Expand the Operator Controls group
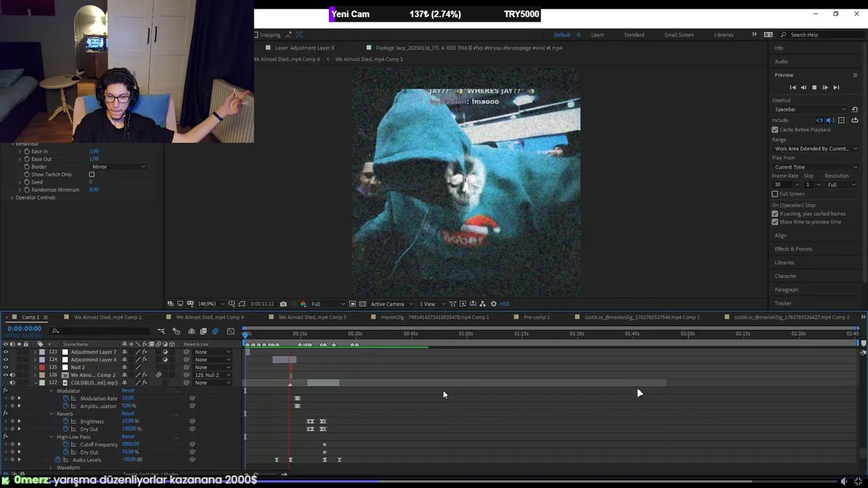This screenshot has width=868, height=488. 12,197
